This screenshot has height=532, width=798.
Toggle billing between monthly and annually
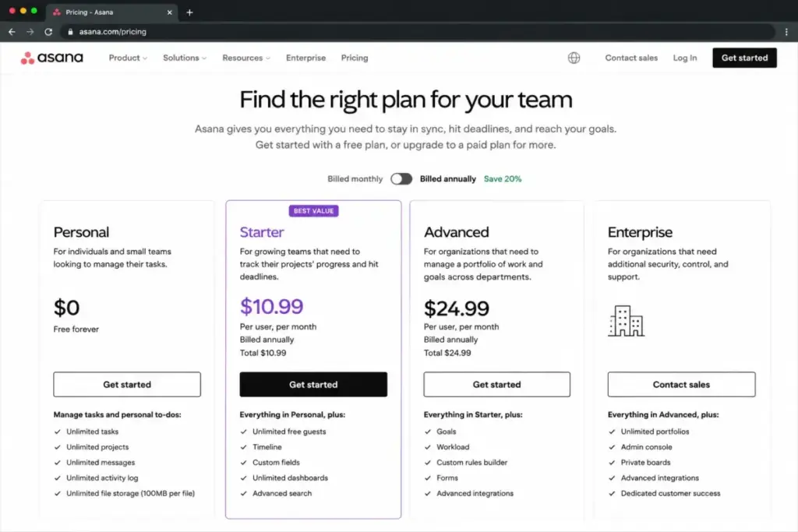[x=401, y=178]
